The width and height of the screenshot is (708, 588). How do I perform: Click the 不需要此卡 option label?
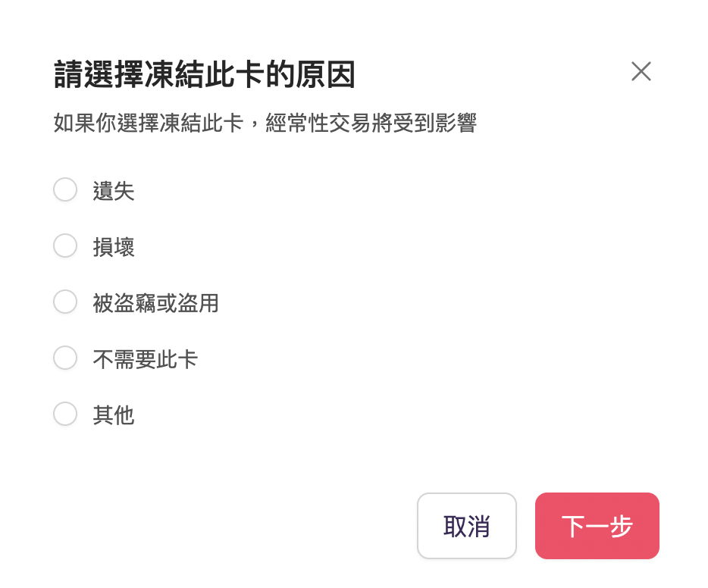[x=145, y=359]
